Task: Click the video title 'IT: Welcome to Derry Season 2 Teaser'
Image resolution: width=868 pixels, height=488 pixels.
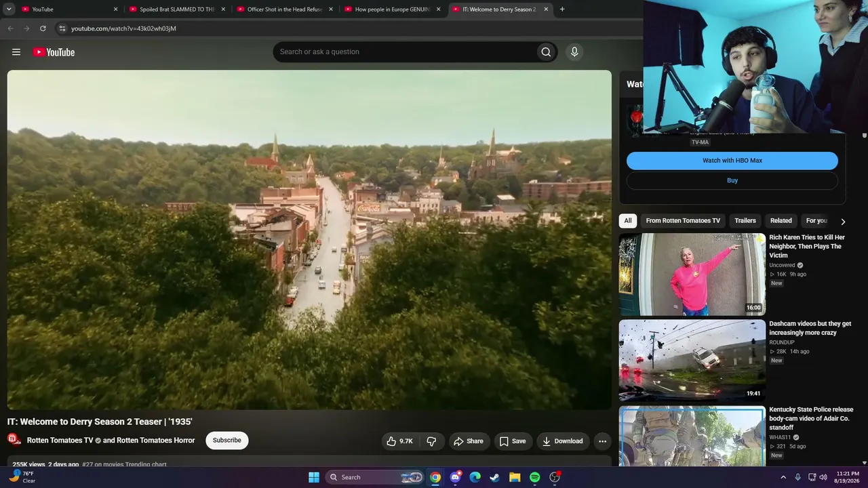Action: pos(100,422)
